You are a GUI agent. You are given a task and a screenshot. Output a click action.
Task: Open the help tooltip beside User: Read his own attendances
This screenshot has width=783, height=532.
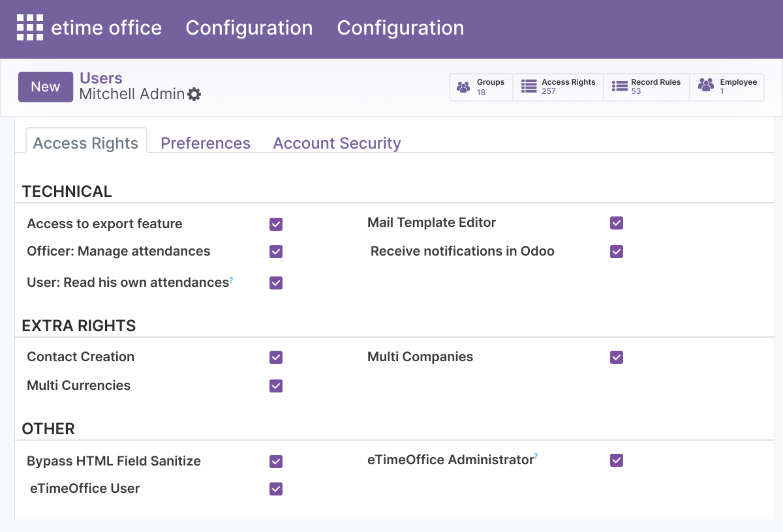point(231,279)
